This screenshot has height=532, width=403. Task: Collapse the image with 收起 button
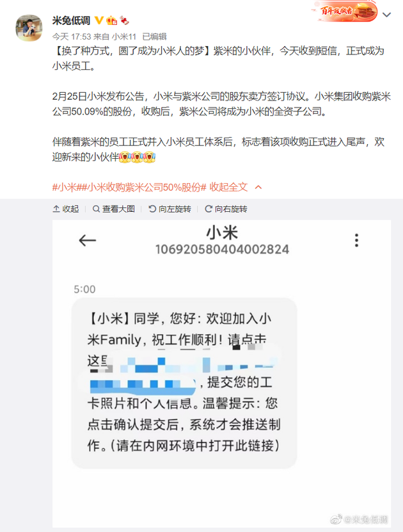pos(66,209)
